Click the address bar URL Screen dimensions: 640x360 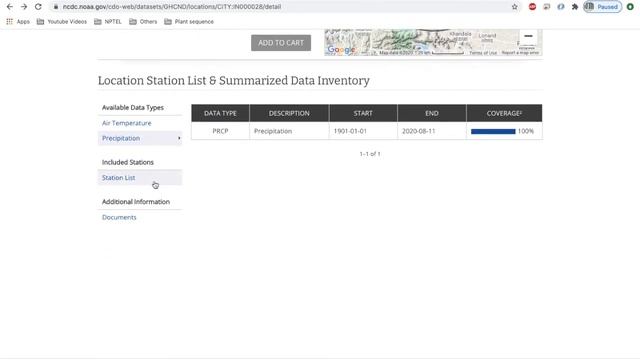click(x=172, y=7)
